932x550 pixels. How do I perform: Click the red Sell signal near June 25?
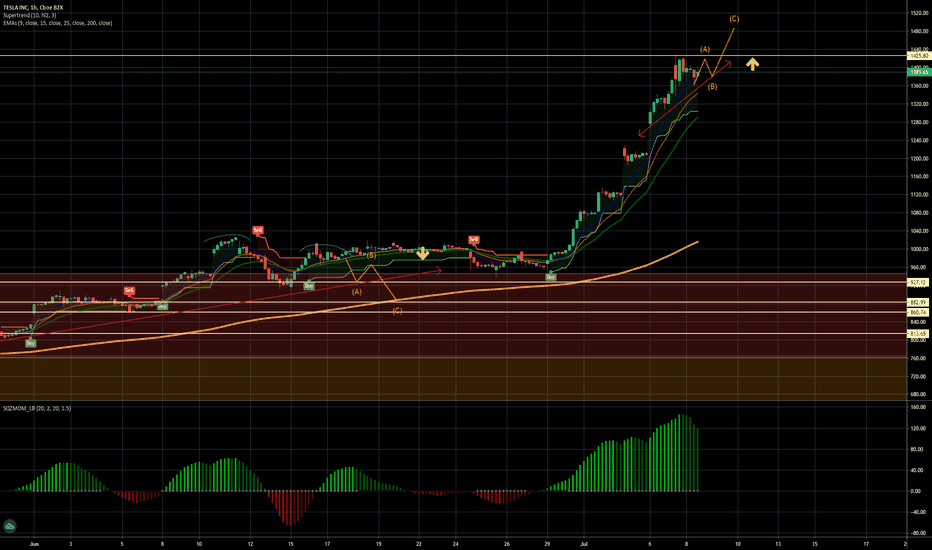[474, 240]
